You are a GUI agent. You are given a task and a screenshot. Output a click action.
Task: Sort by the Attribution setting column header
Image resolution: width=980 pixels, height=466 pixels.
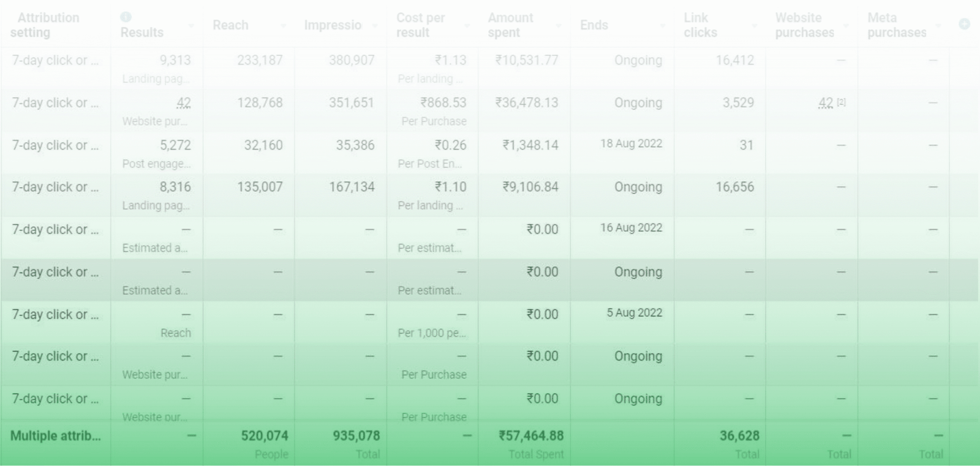point(45,25)
